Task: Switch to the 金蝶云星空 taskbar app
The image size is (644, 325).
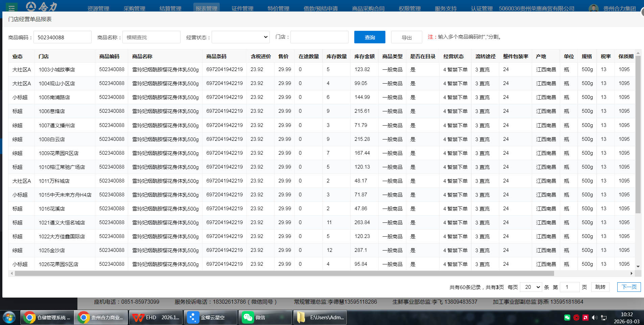Action: [210, 318]
